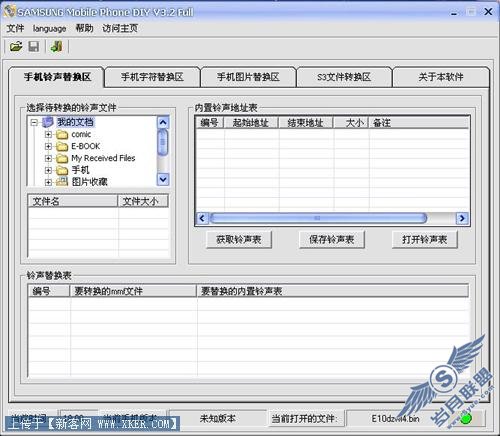Click the comic folder icon
500x436 pixels.
coord(62,135)
